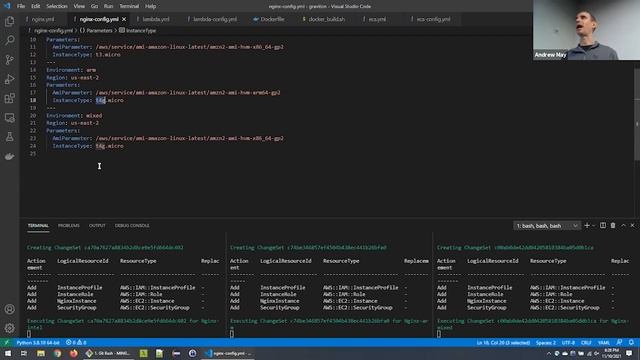Screen dimensions: 640x360
Task: Open the Testing flask view
Action: click(x=9, y=137)
